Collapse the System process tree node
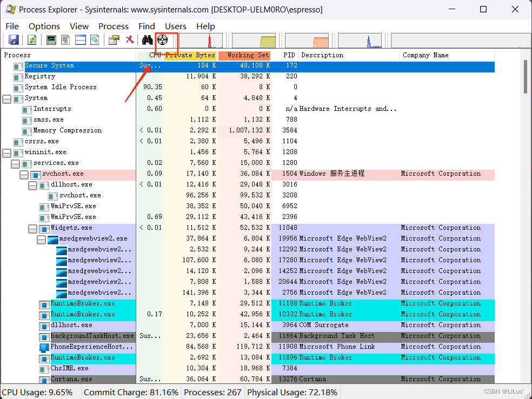This screenshot has height=399, width=532. pyautogui.click(x=7, y=99)
